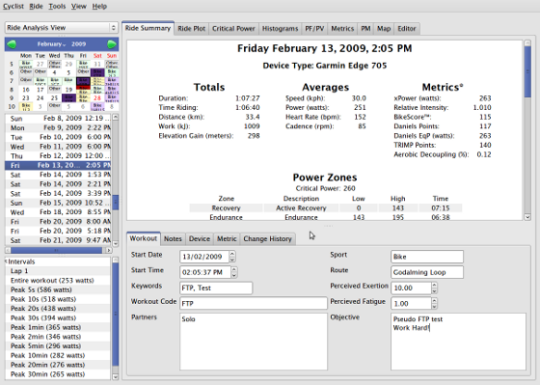Image resolution: width=540 pixels, height=385 pixels.
Task: Select the Notes tab
Action: click(x=173, y=239)
